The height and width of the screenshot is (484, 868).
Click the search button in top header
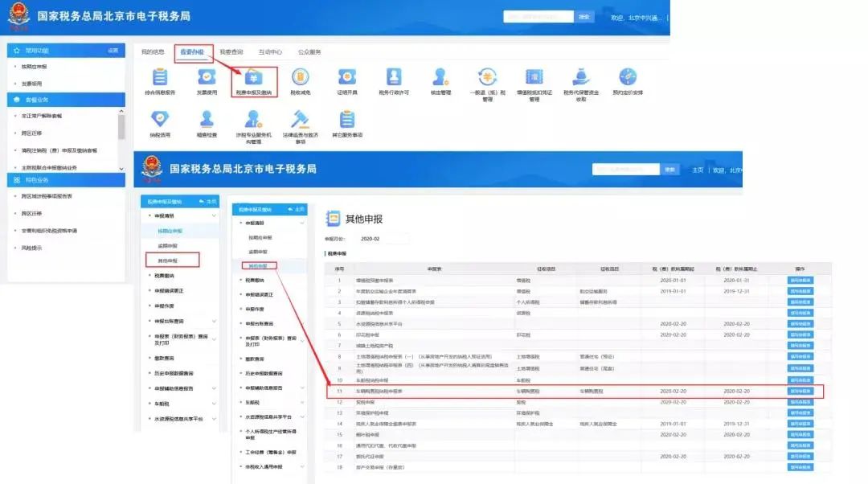click(x=584, y=17)
